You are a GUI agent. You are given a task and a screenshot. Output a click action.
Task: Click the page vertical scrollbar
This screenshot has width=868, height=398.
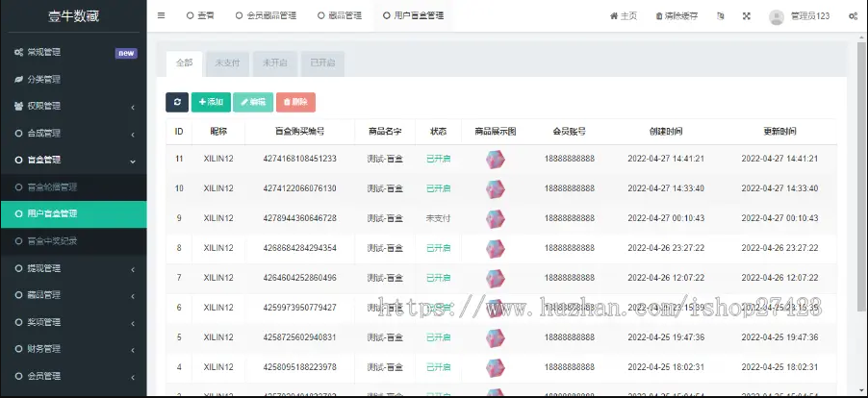coord(862,177)
